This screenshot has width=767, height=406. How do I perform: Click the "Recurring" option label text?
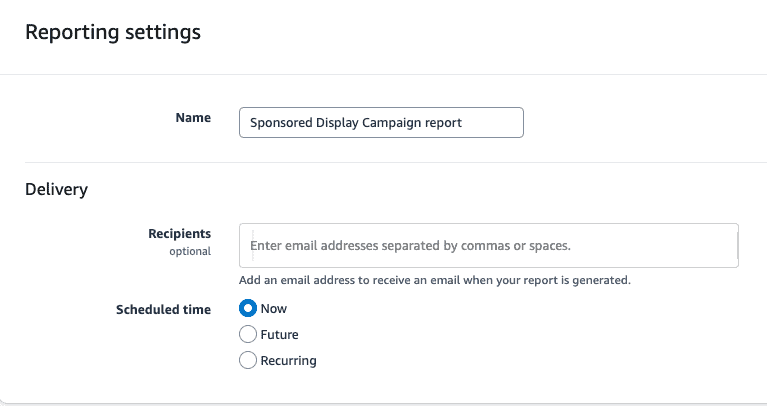pos(289,361)
